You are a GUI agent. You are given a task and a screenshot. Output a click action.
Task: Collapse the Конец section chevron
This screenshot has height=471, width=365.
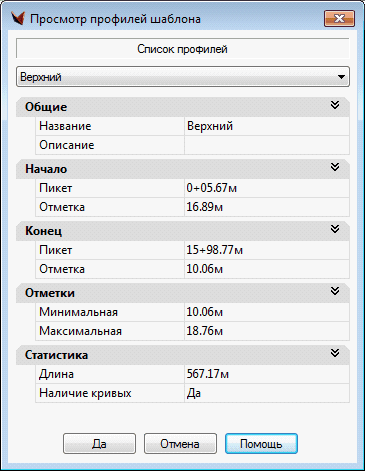(335, 229)
